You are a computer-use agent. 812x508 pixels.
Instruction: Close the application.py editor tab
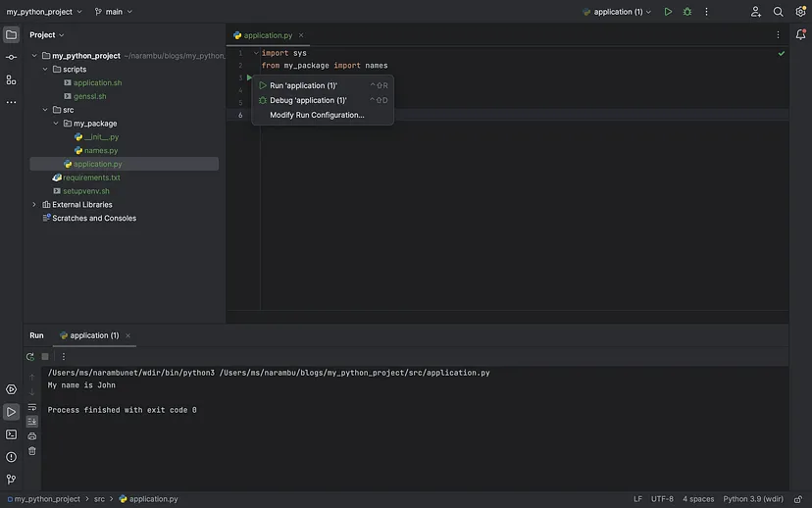click(x=301, y=35)
